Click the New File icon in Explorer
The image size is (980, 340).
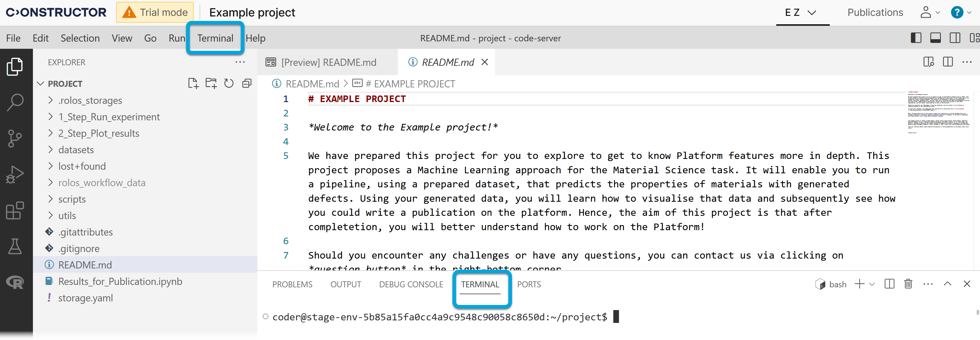coord(193,83)
